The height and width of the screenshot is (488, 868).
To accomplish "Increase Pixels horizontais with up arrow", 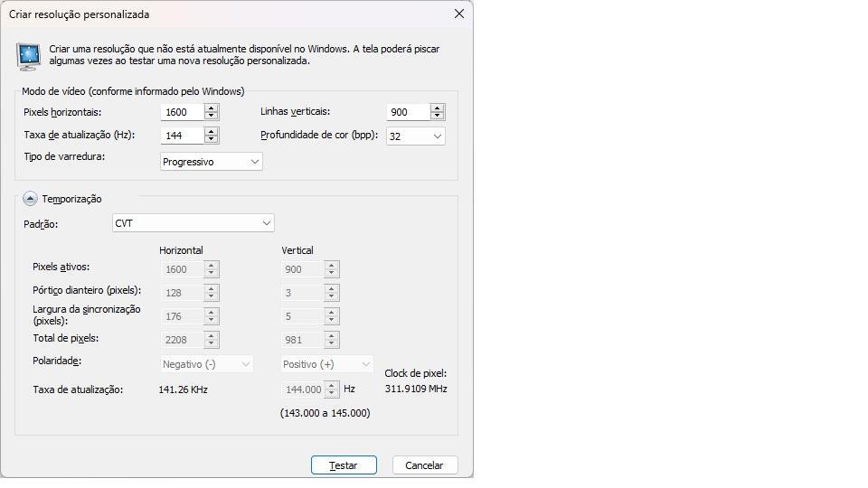I will [211, 108].
